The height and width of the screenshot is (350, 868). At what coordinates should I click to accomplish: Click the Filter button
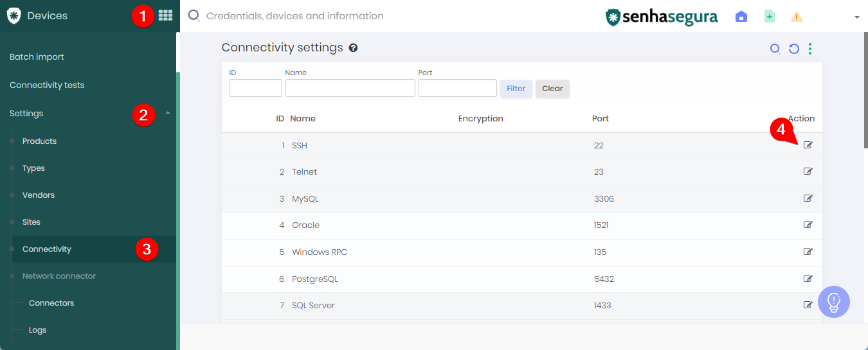pyautogui.click(x=516, y=89)
